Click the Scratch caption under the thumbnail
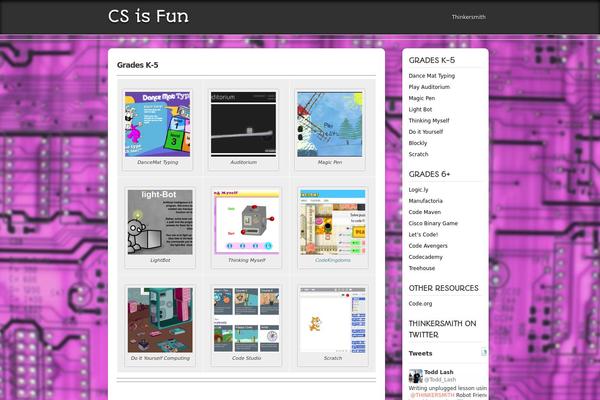 point(333,358)
